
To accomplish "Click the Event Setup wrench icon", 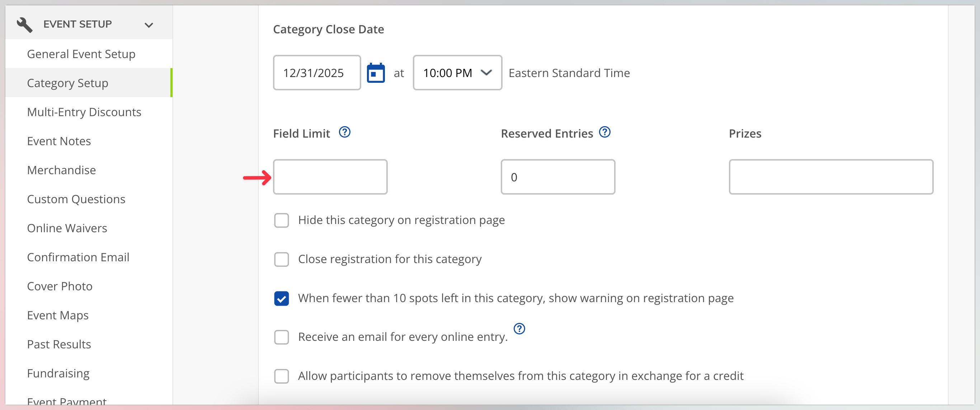I will [25, 25].
